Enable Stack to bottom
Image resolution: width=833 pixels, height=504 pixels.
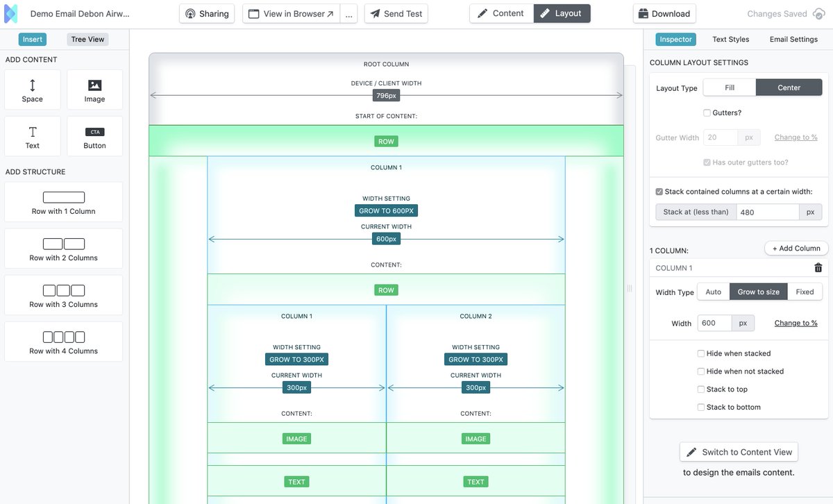(701, 408)
